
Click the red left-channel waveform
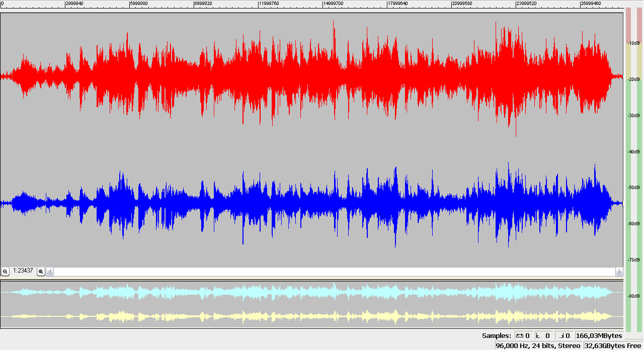pos(312,77)
